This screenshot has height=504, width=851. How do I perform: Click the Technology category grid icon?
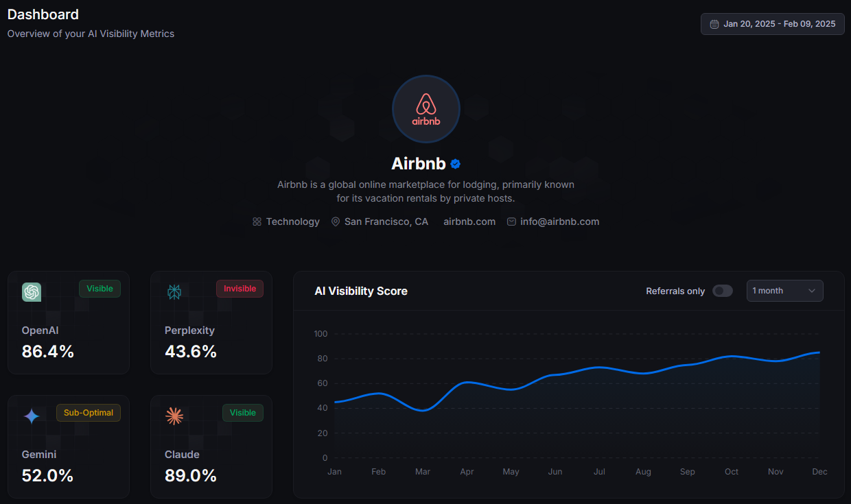coord(257,221)
